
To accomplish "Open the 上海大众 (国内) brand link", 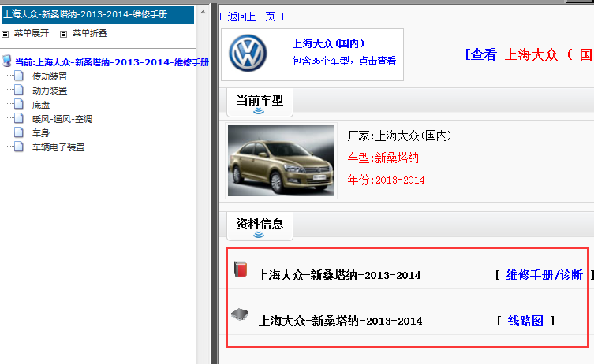I will click(x=328, y=43).
